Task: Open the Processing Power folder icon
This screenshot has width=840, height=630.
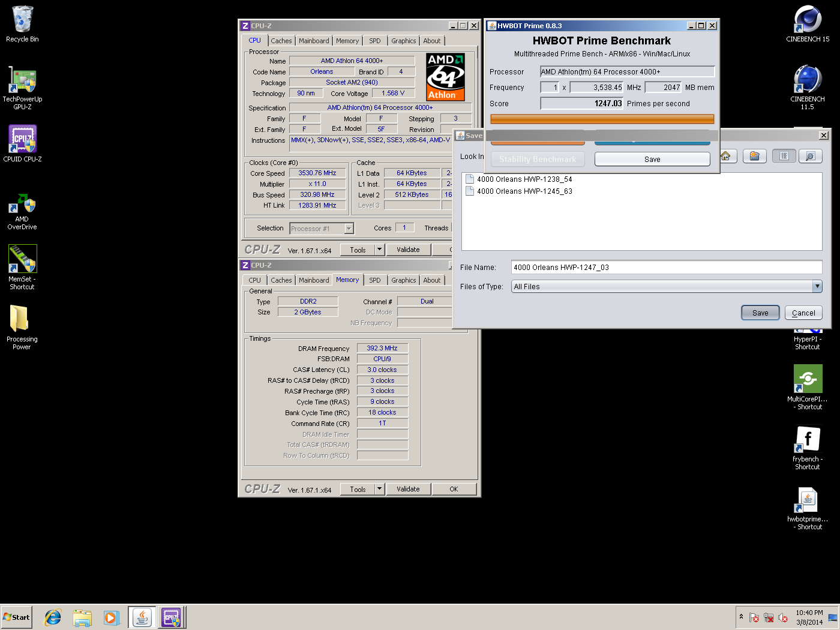Action: click(22, 327)
